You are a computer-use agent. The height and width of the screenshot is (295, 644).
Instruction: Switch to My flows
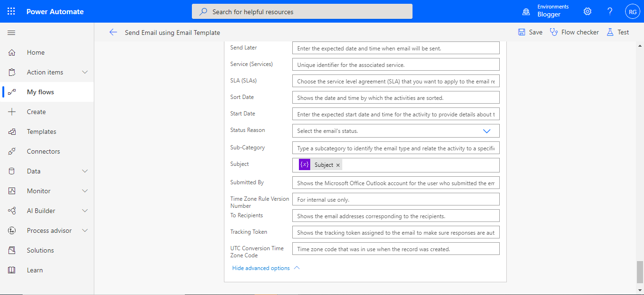(x=40, y=91)
